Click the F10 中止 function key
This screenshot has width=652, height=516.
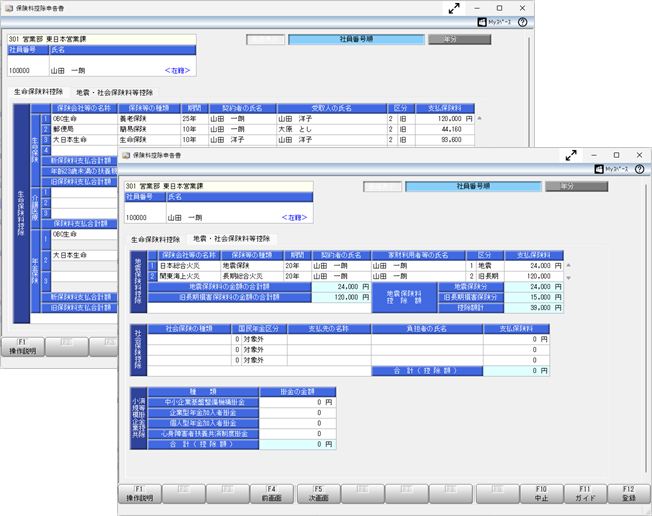541,494
